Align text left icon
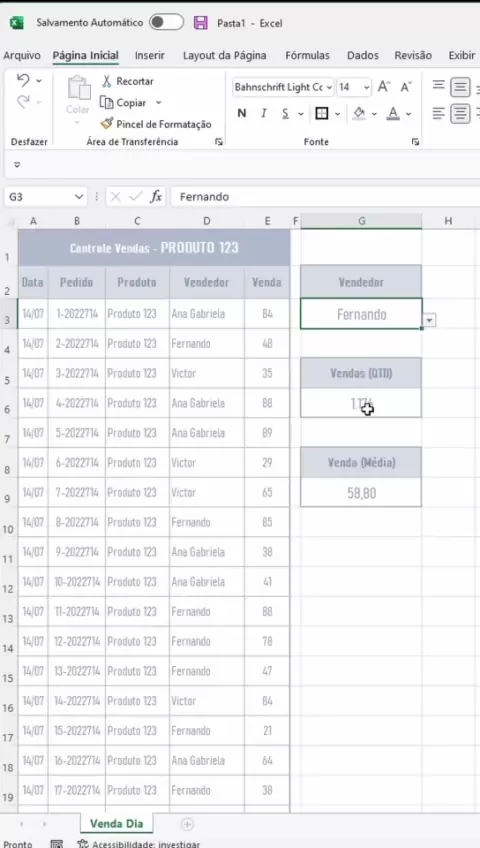480x848 pixels. point(438,114)
